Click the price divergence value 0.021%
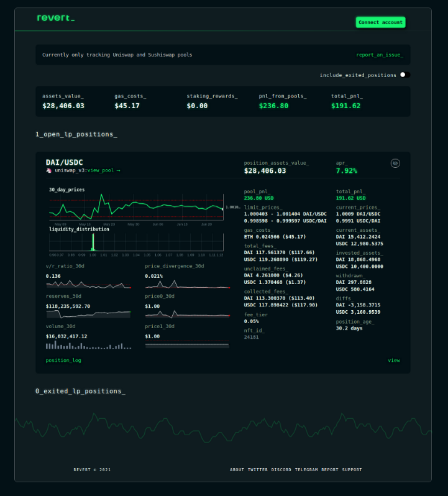The image size is (448, 496). tap(153, 276)
